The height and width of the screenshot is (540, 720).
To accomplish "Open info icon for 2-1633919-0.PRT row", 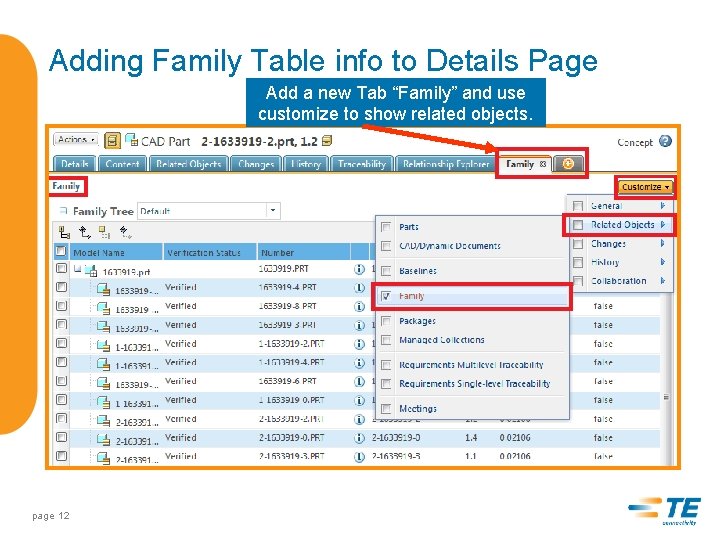I will pos(359,438).
